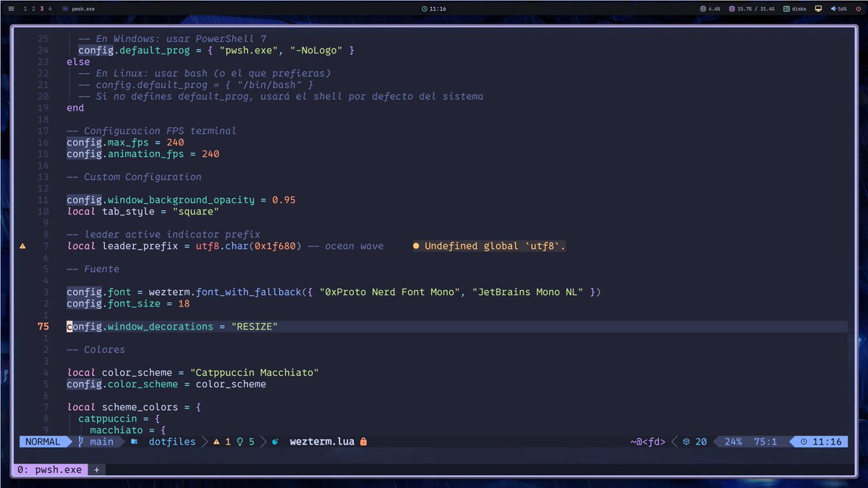The width and height of the screenshot is (868, 488).
Task: Open the disks widget in the top bar
Action: (x=794, y=9)
